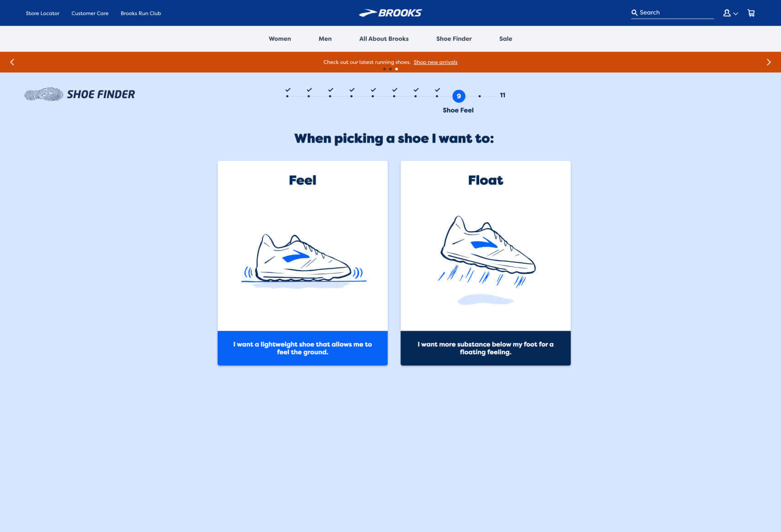Select the lightweight shoe feel-the-ground option

click(303, 348)
